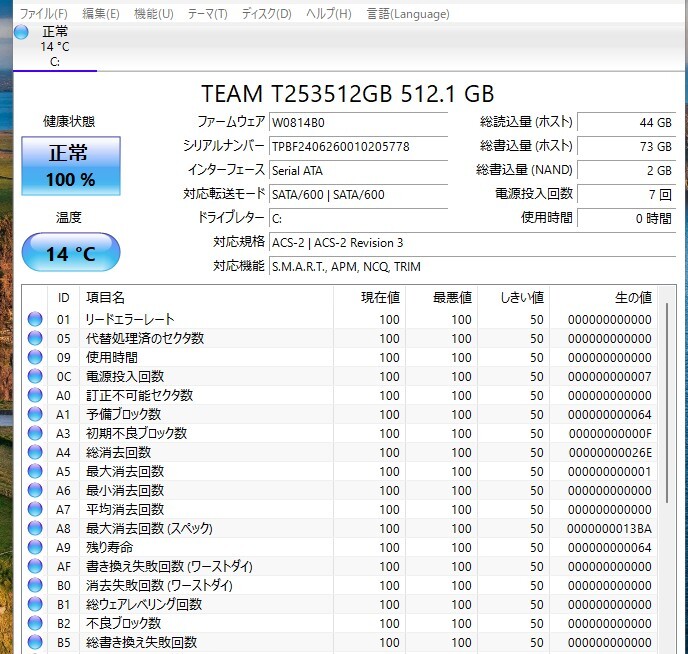Image resolution: width=688 pixels, height=654 pixels.
Task: Click the SMART attribute list vertical scrollbar
Action: 667,420
